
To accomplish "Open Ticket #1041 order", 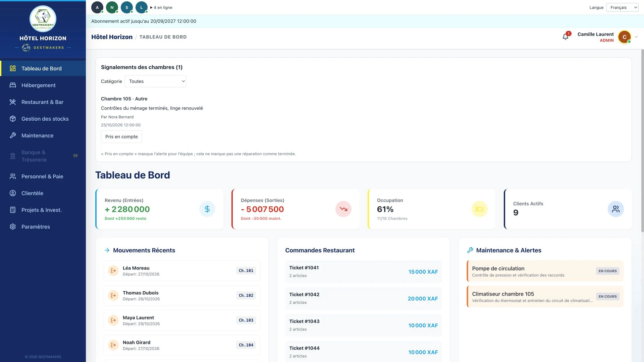I will click(x=363, y=271).
